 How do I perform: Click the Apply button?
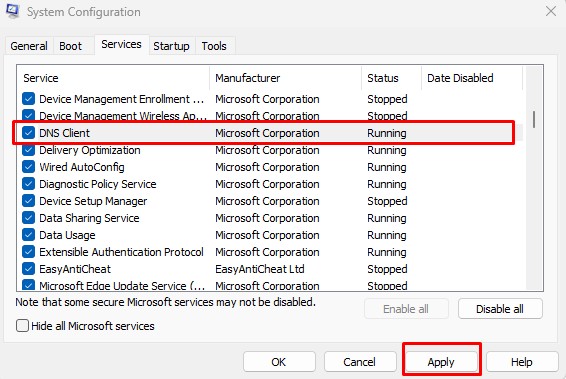point(441,362)
